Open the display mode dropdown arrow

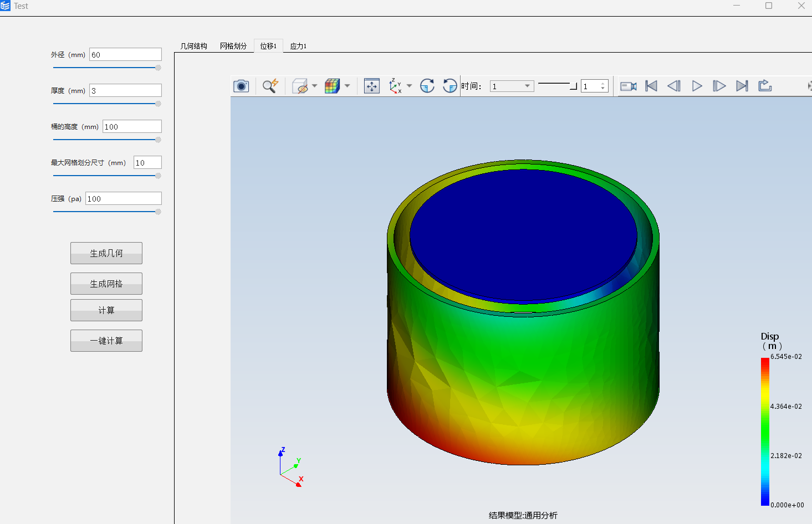pyautogui.click(x=314, y=86)
